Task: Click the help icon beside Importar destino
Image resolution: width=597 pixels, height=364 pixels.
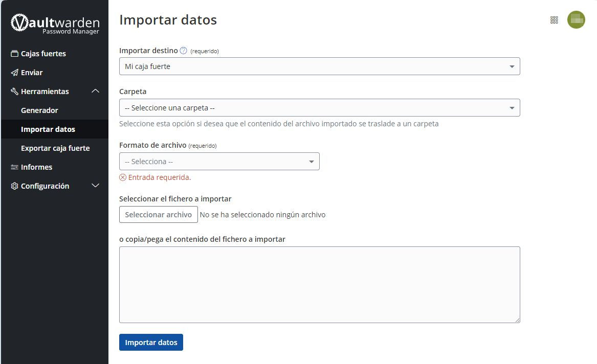Action: tap(184, 51)
